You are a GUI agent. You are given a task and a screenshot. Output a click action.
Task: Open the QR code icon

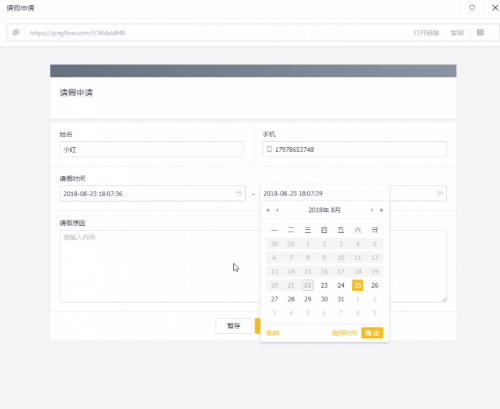coord(480,32)
